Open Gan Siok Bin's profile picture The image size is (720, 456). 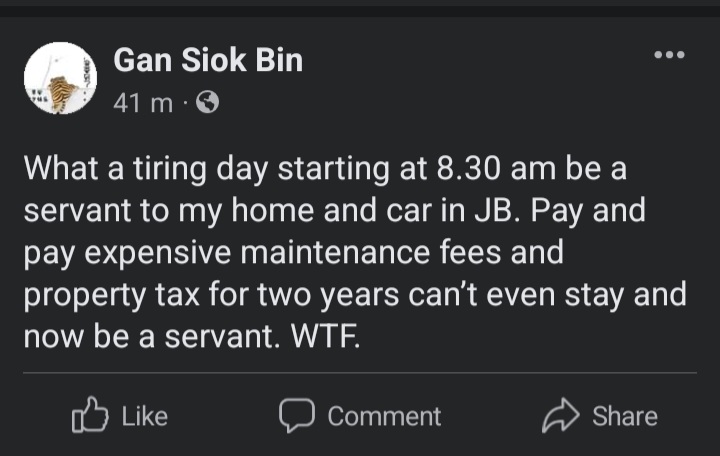59,78
